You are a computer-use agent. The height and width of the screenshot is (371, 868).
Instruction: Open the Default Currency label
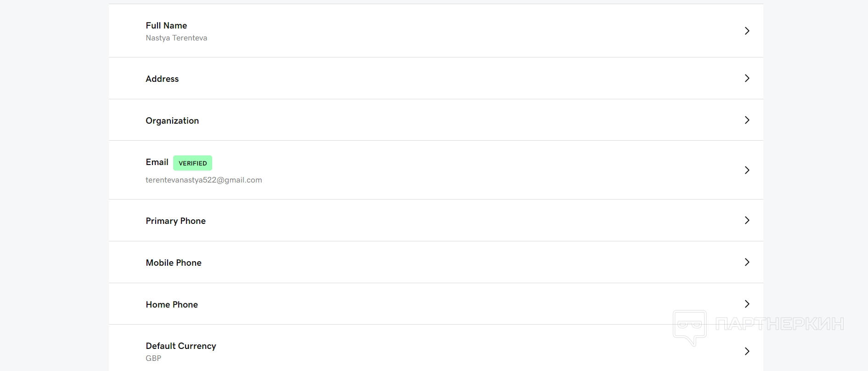pos(180,346)
